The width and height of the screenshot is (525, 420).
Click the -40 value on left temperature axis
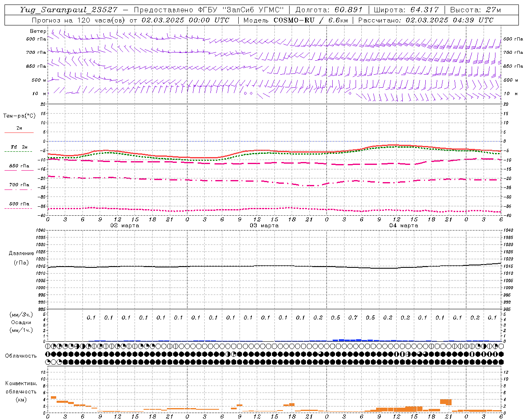(x=41, y=215)
